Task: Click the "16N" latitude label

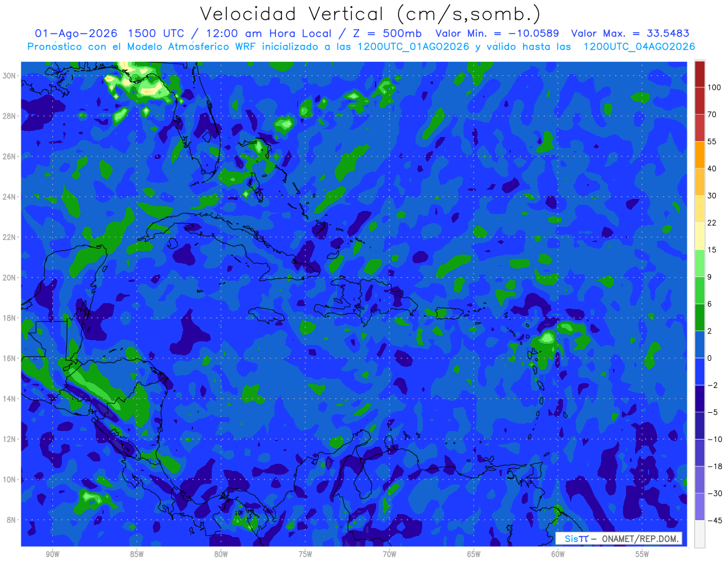Action: (9, 358)
